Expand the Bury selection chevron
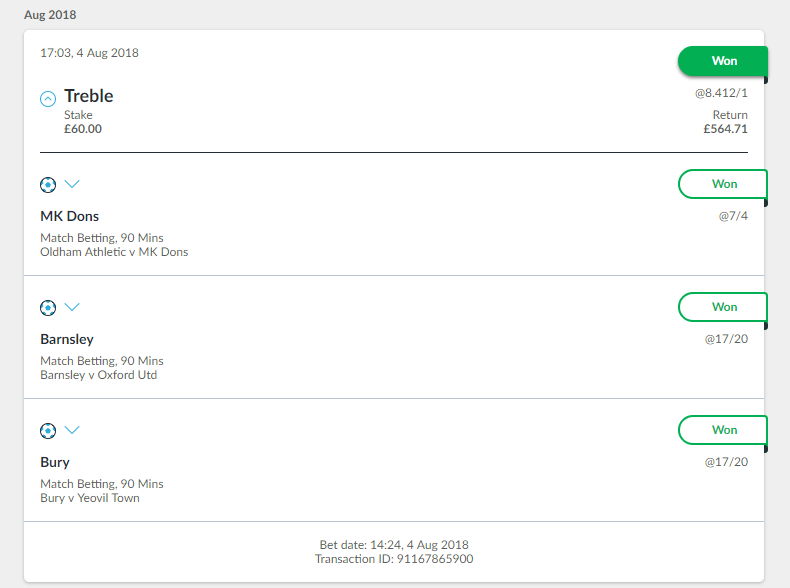Screen dimensions: 790x588 click(72, 430)
